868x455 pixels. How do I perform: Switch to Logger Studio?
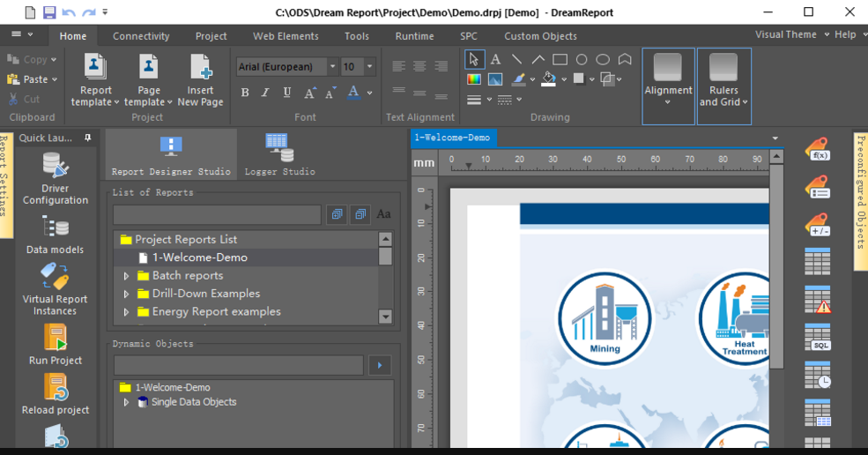[280, 154]
